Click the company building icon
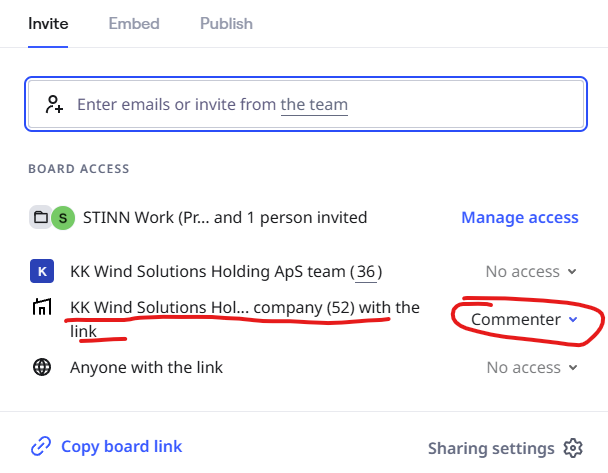 point(42,307)
